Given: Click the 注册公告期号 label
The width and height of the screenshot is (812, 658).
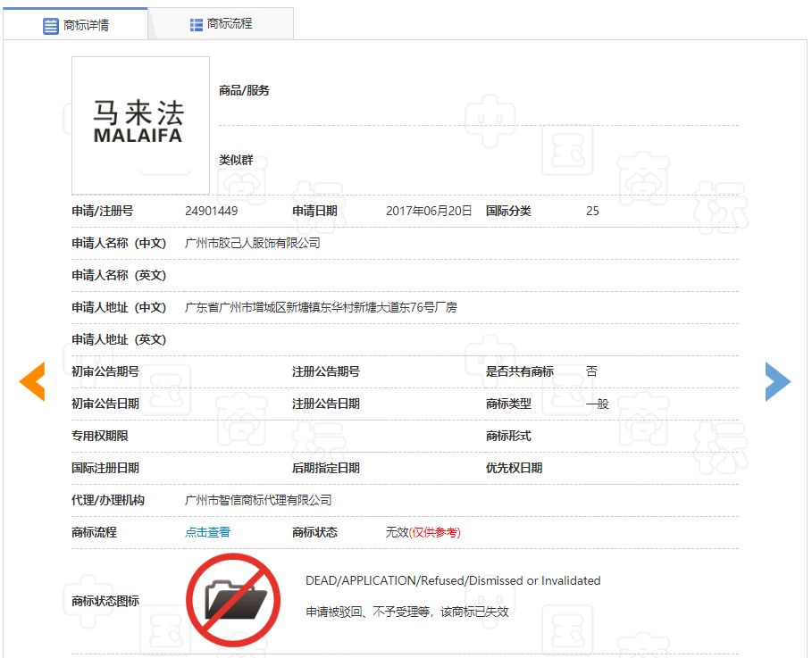Looking at the screenshot, I should (x=326, y=371).
